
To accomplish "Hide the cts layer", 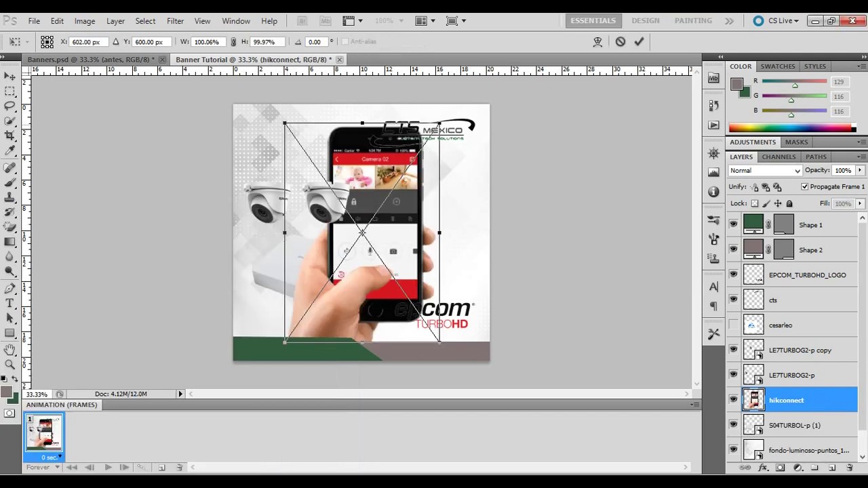I will click(733, 300).
